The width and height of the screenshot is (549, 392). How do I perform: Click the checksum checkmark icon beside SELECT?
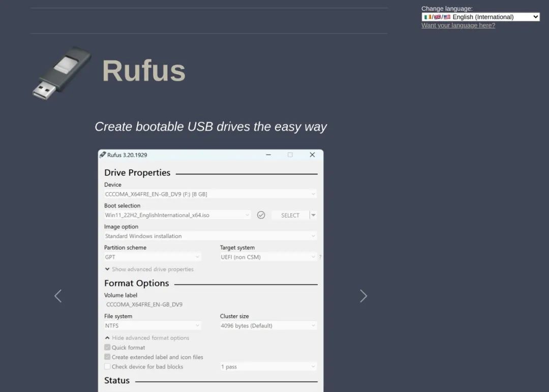click(261, 215)
